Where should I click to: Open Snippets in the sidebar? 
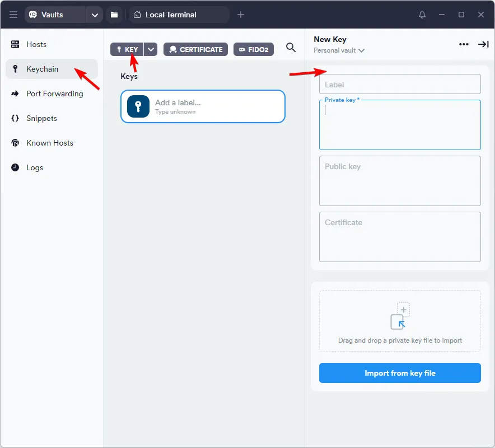click(x=52, y=118)
